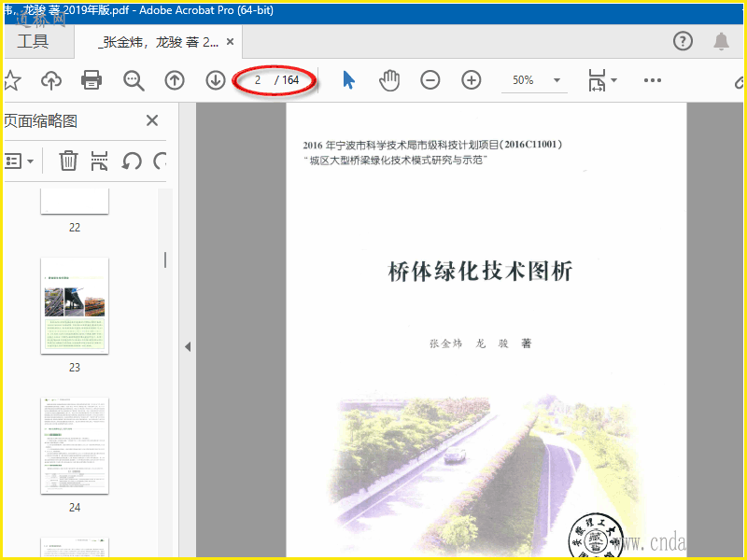Open the help question-mark icon
Viewport: 747px width, 560px height.
click(x=683, y=41)
